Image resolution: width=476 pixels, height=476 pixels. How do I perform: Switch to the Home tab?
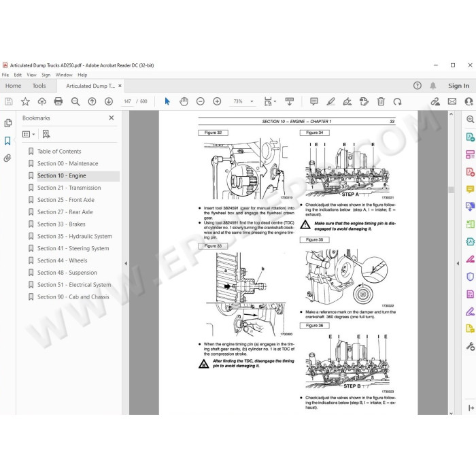tap(14, 86)
